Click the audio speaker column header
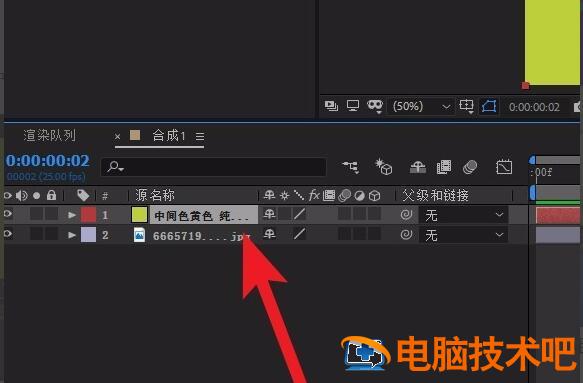Viewport: 583px width, 383px height. [x=22, y=195]
